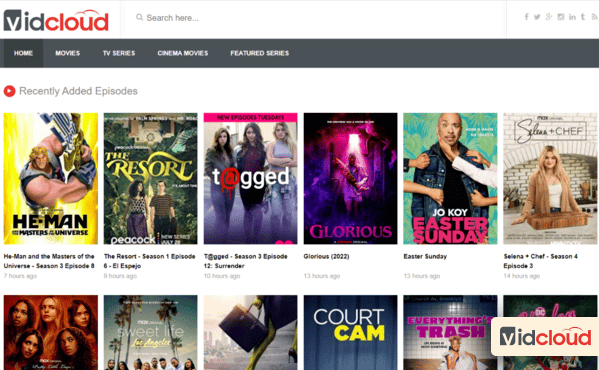Click the Vidcloud floating badge logo
The height and width of the screenshot is (370, 599).
coord(545,337)
